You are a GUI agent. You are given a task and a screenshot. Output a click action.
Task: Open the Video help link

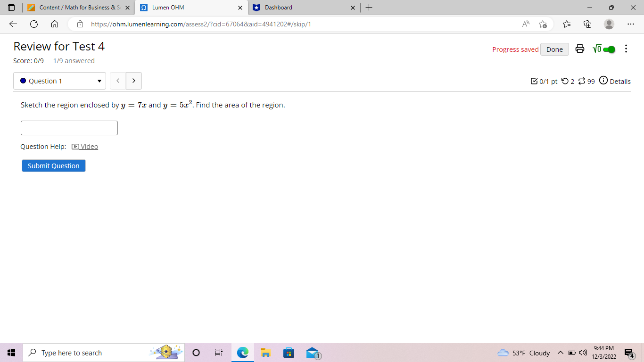pyautogui.click(x=85, y=147)
